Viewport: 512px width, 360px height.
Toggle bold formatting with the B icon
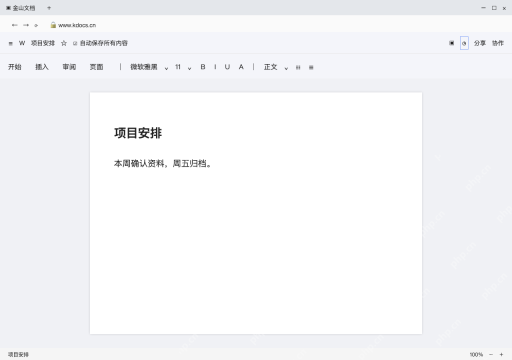[203, 67]
